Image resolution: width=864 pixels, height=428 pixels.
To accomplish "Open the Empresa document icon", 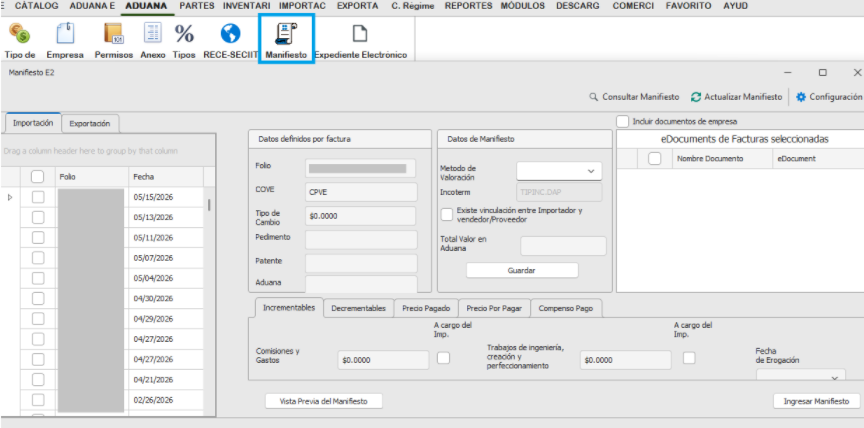I will pyautogui.click(x=65, y=34).
